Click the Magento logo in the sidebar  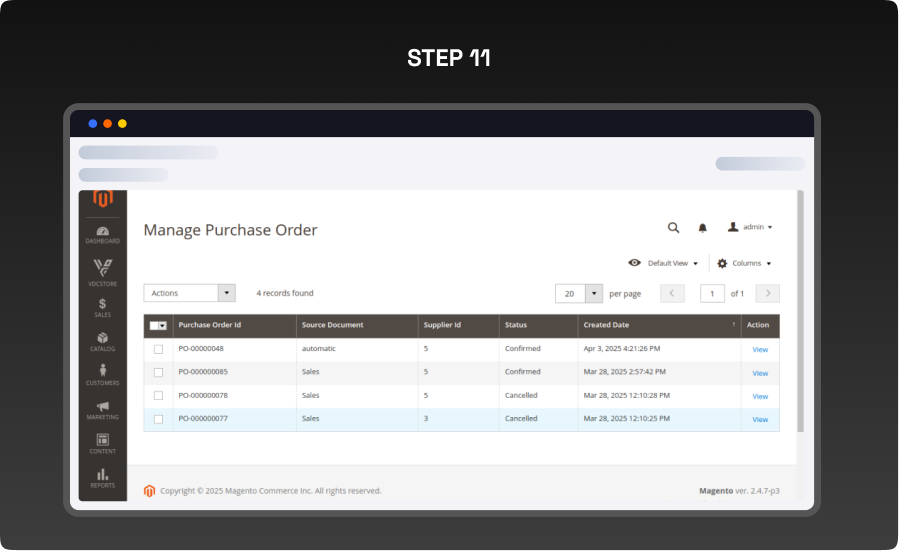tap(103, 199)
